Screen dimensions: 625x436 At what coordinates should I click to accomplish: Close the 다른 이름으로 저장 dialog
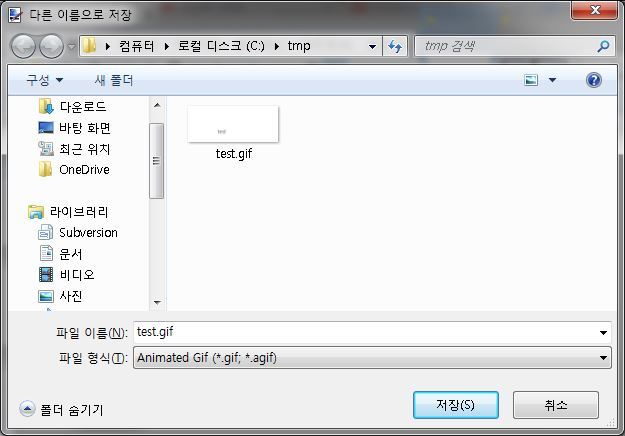tap(594, 10)
